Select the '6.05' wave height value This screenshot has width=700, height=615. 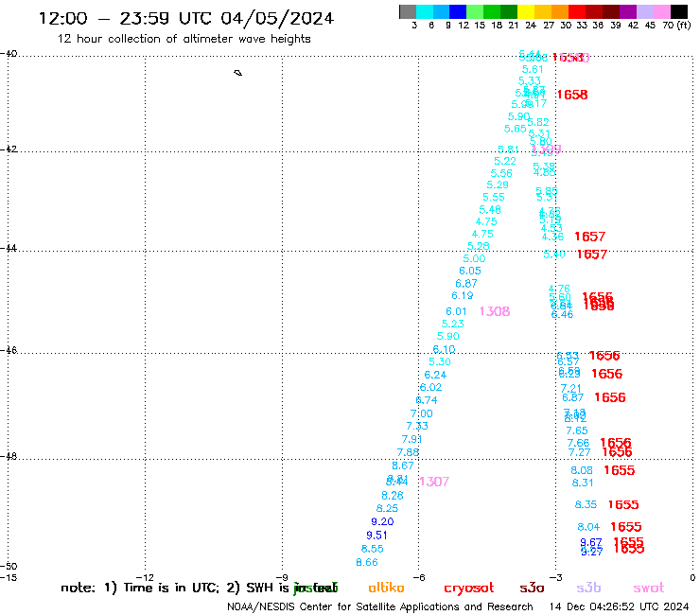click(x=470, y=271)
